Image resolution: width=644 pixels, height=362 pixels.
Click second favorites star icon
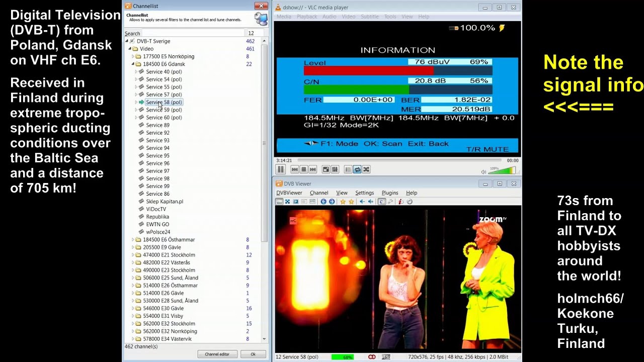tap(351, 202)
